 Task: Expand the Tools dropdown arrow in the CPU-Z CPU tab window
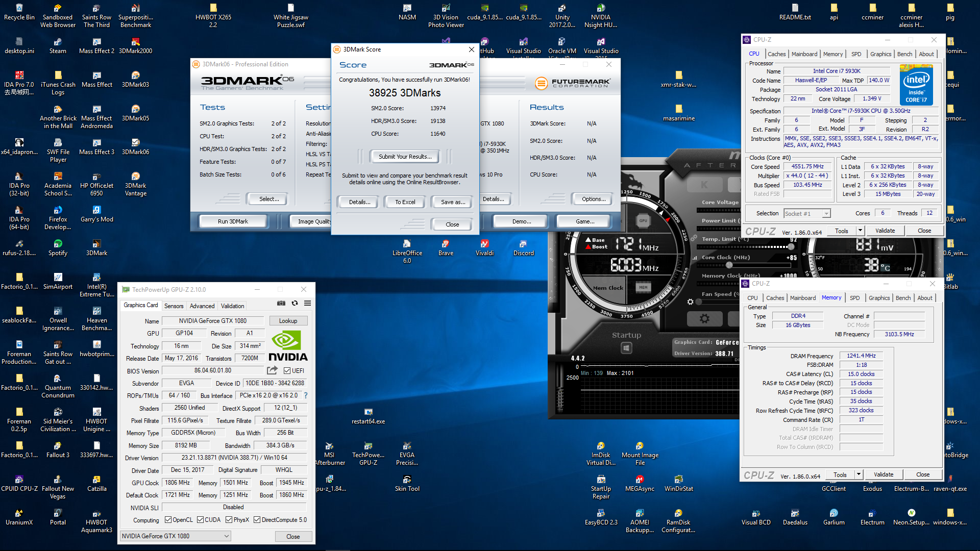[860, 231]
